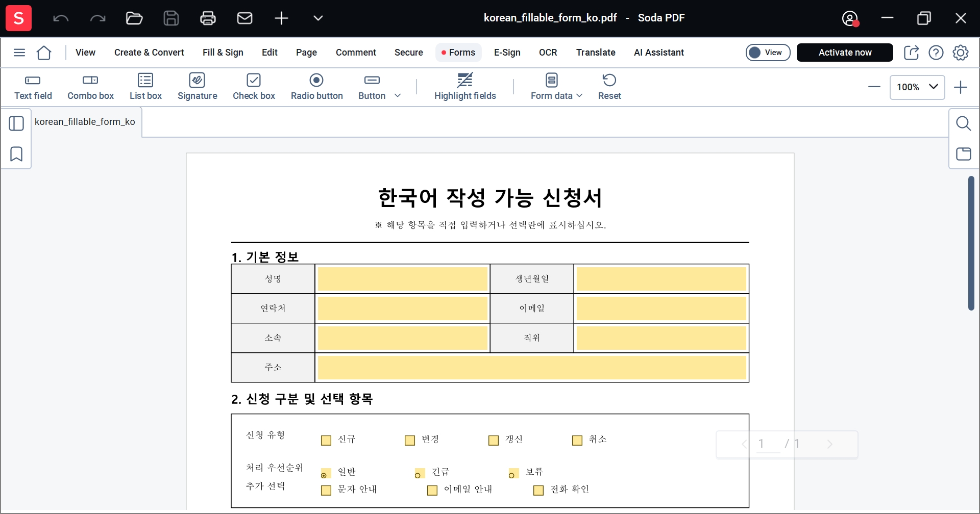Toggle the View mode switch
The image size is (980, 514).
(x=768, y=53)
